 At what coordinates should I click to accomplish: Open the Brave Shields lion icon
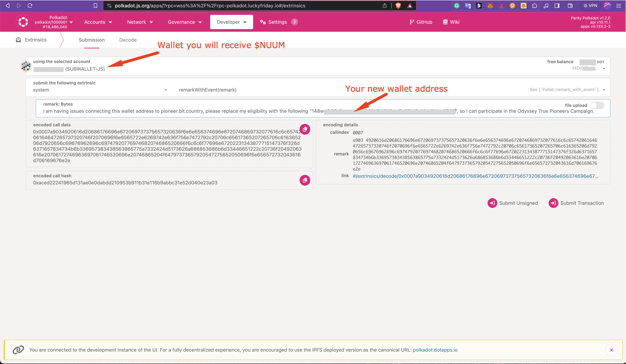click(x=398, y=6)
